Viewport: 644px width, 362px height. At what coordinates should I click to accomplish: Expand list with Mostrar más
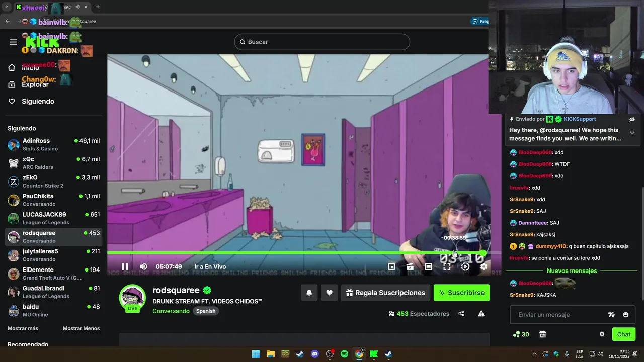(x=23, y=328)
